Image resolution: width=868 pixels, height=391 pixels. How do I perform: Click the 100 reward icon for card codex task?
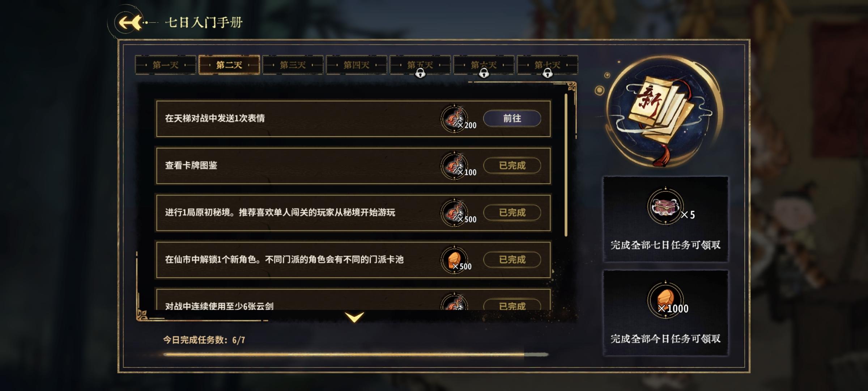pyautogui.click(x=454, y=165)
